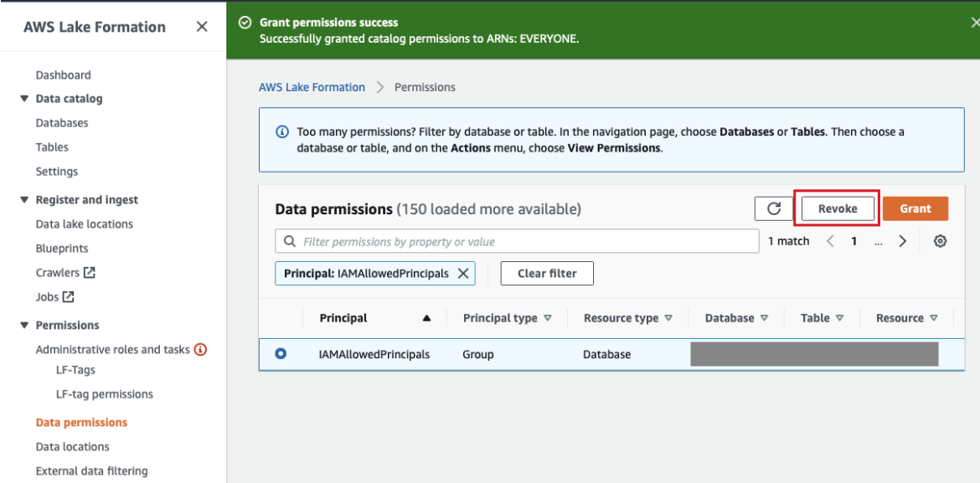
Task: Open LF-tag permissions
Action: click(105, 394)
